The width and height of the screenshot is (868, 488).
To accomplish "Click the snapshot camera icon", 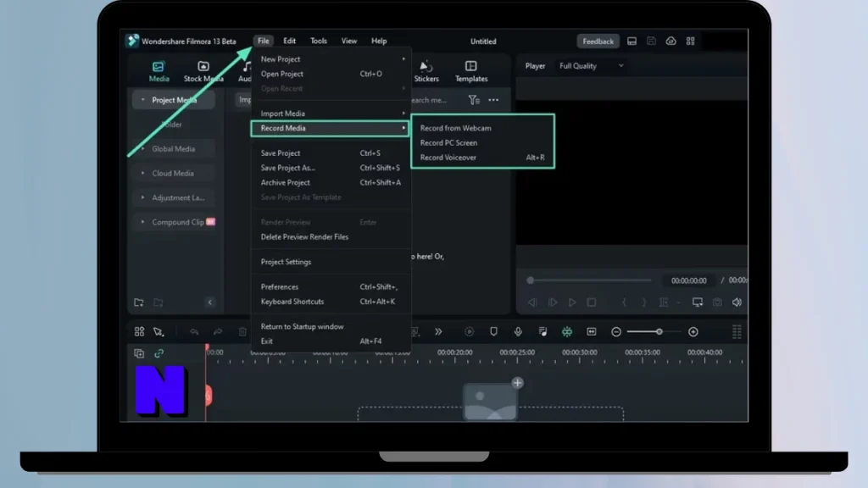I will tap(717, 302).
